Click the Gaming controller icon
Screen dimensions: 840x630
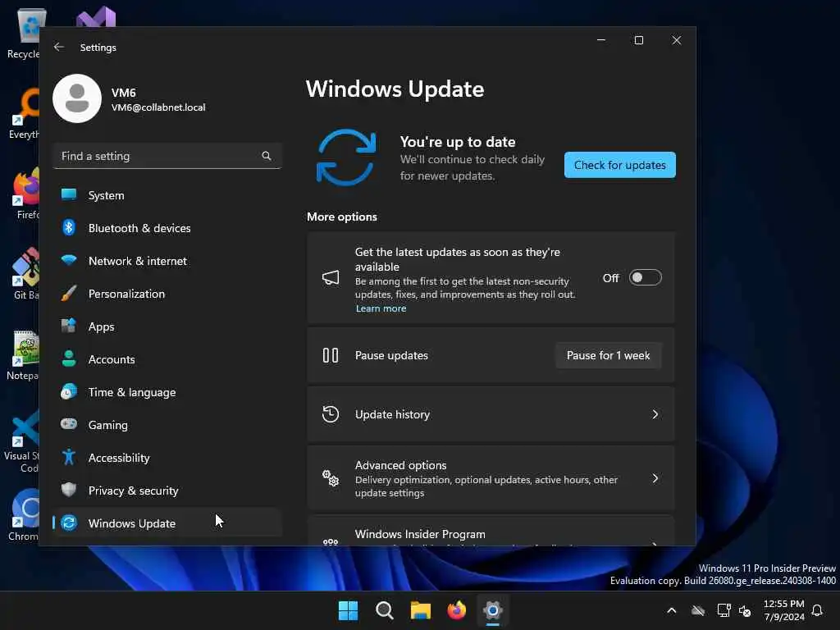click(69, 424)
